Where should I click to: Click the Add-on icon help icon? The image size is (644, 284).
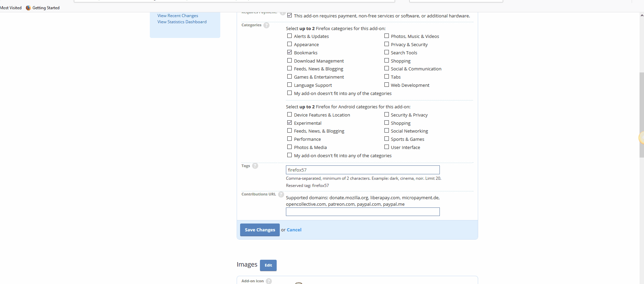269,281
